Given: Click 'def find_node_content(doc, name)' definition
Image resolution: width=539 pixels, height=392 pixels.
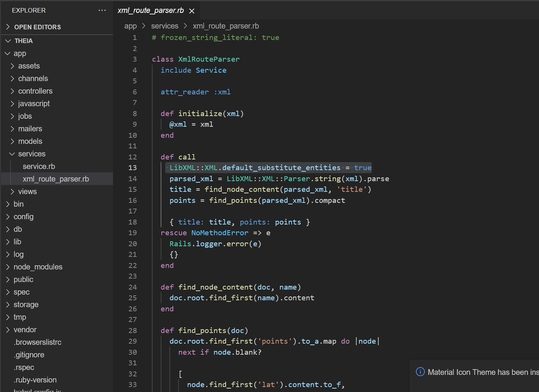Looking at the screenshot, I should tap(231, 287).
